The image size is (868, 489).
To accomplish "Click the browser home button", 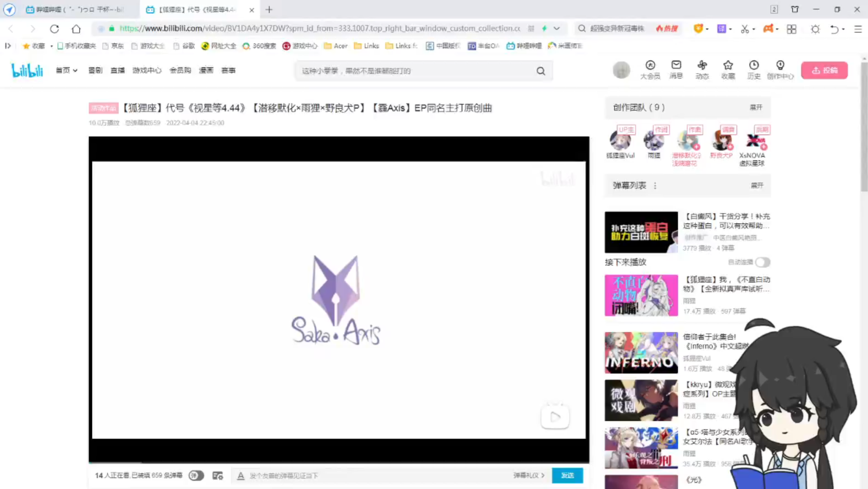I will (76, 29).
